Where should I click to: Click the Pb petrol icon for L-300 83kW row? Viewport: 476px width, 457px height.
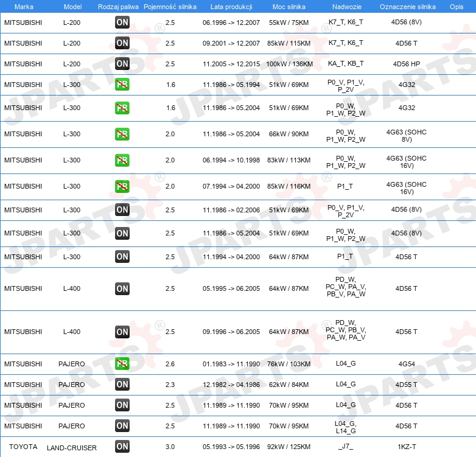[x=122, y=160]
